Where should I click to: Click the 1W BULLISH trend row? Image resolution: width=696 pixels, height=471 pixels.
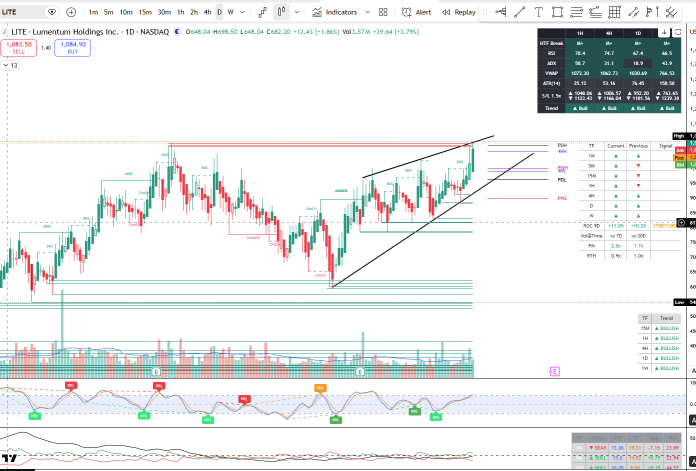(659, 368)
